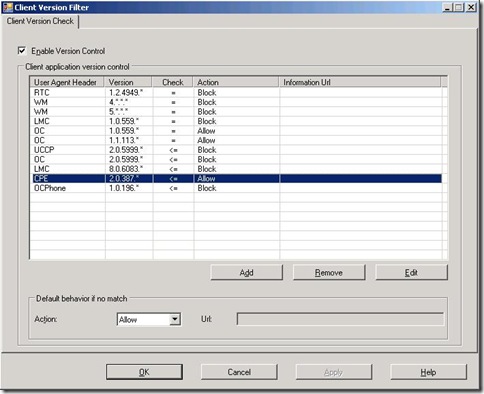Select OC row with version 1.0.559.*
The height and width of the screenshot is (394, 484).
tap(236, 131)
